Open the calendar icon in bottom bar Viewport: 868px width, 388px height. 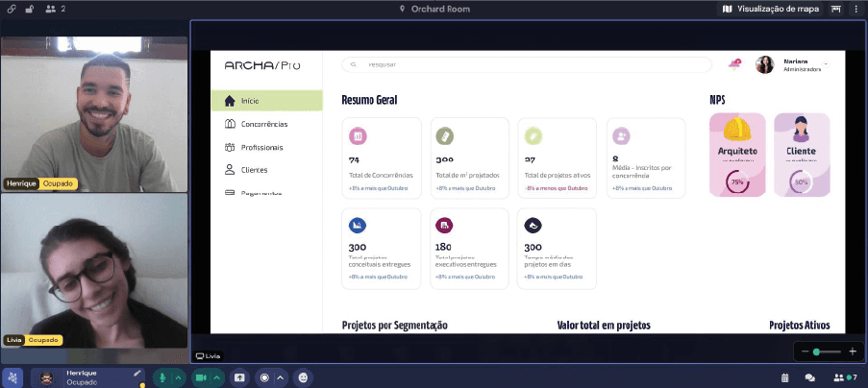[x=784, y=378]
